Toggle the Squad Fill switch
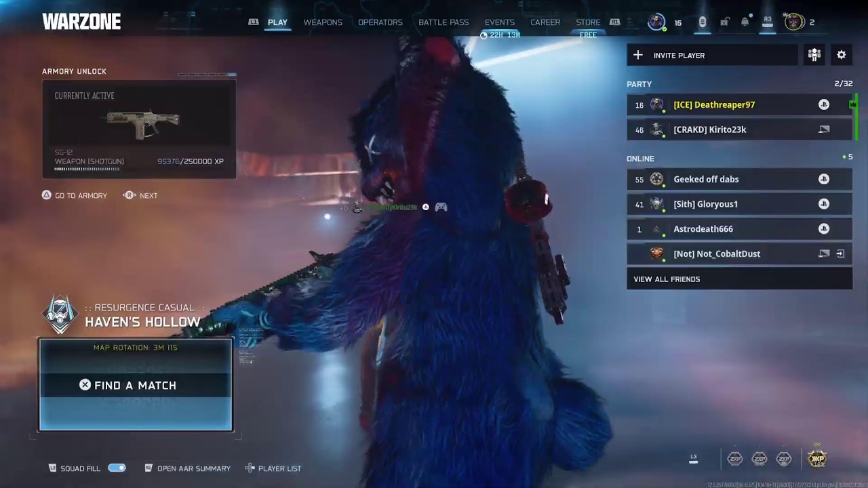This screenshot has height=488, width=868. (117, 468)
